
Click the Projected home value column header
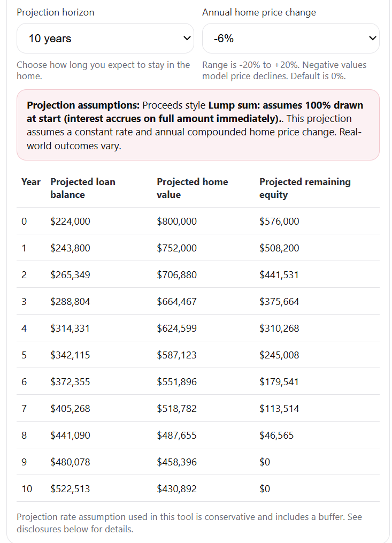tap(192, 188)
